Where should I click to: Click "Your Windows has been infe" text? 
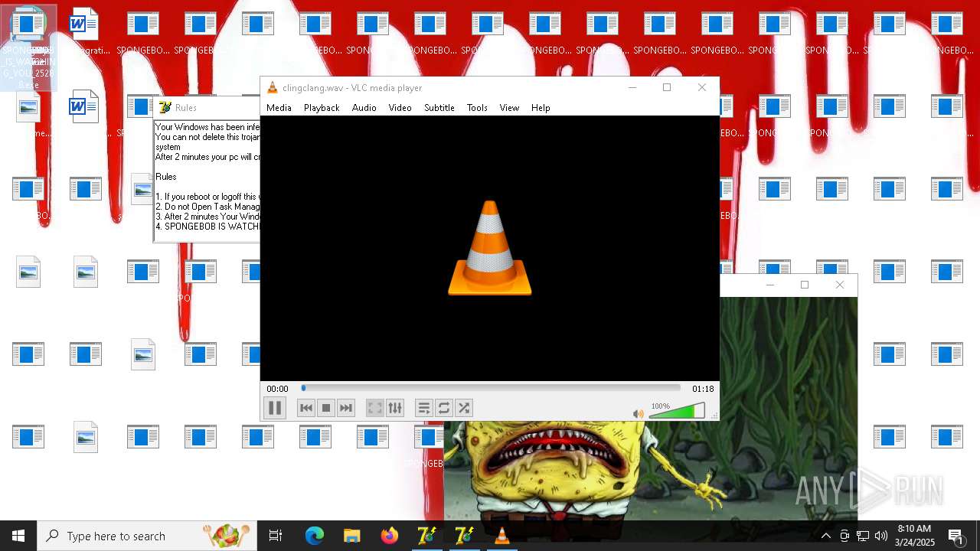pyautogui.click(x=207, y=127)
